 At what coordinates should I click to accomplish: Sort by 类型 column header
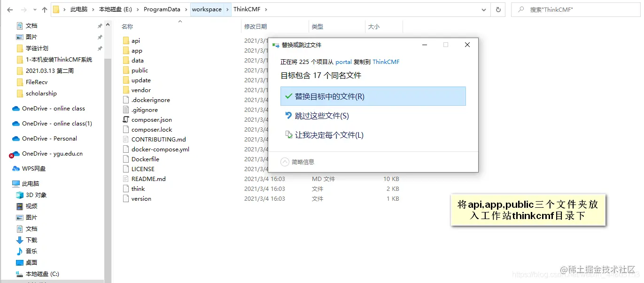[318, 27]
